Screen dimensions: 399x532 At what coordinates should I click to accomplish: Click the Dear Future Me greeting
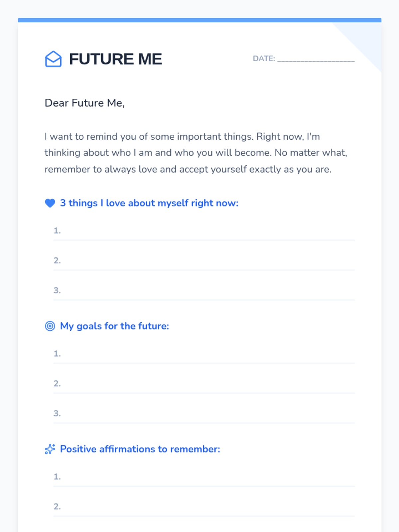[84, 103]
